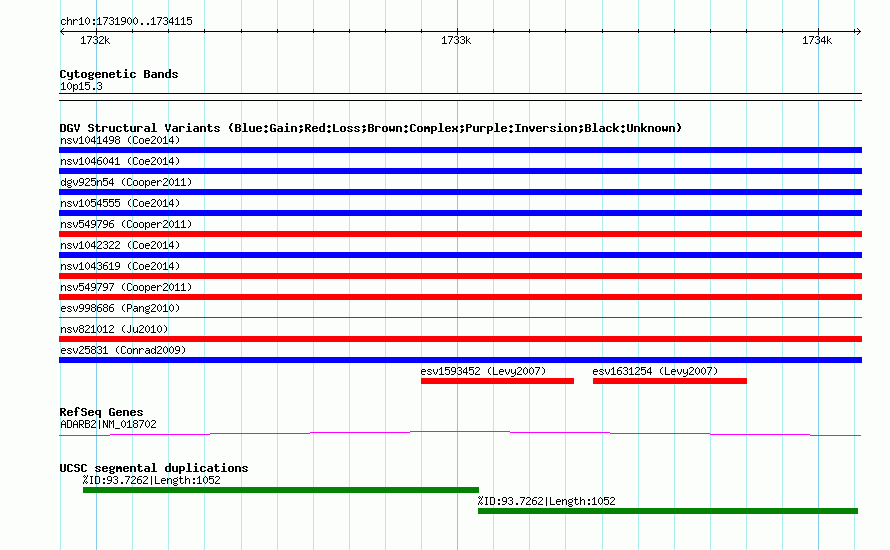Click the 1734k ruler label
The height and width of the screenshot is (550, 890).
tap(817, 40)
